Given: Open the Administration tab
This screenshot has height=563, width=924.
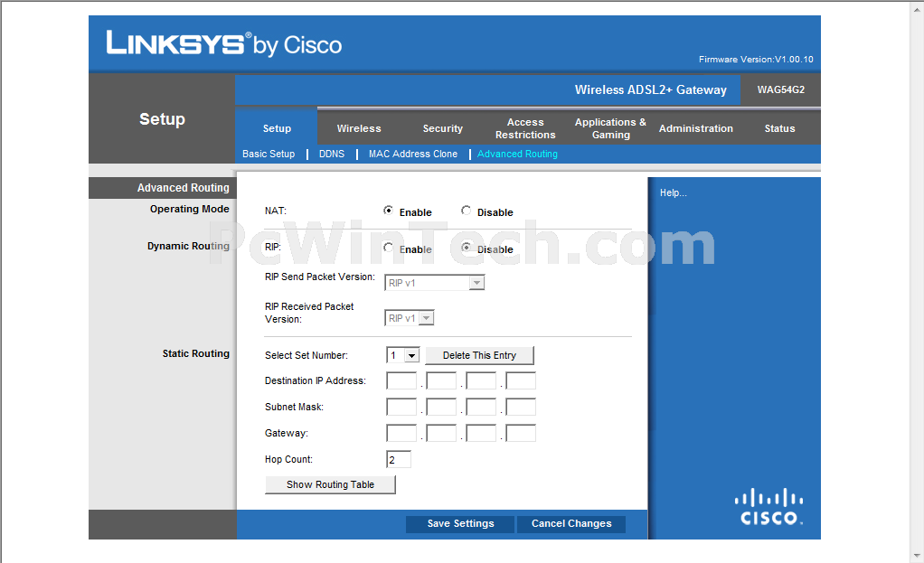Looking at the screenshot, I should [x=696, y=128].
